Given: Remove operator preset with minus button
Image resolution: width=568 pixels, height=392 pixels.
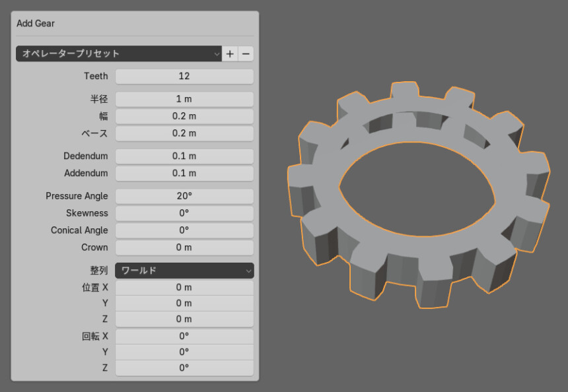Looking at the screenshot, I should point(246,53).
